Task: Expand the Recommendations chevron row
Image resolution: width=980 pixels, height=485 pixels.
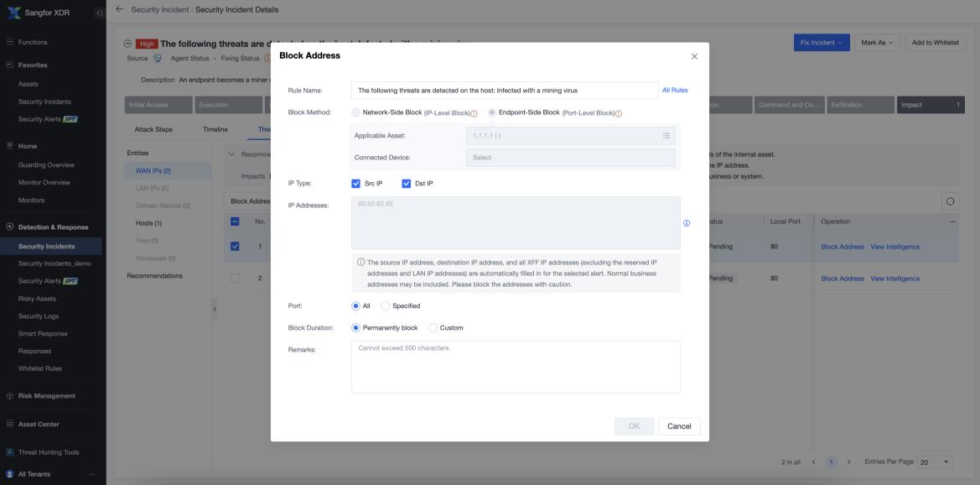Action: (232, 154)
